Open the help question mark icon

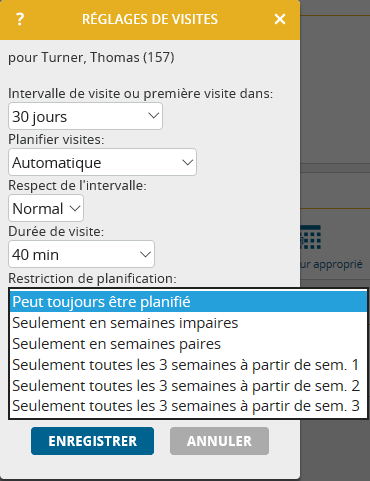click(20, 19)
